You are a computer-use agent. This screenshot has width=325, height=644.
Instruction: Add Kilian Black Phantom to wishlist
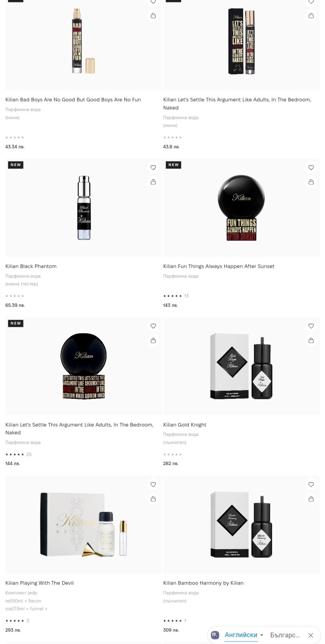pyautogui.click(x=153, y=168)
